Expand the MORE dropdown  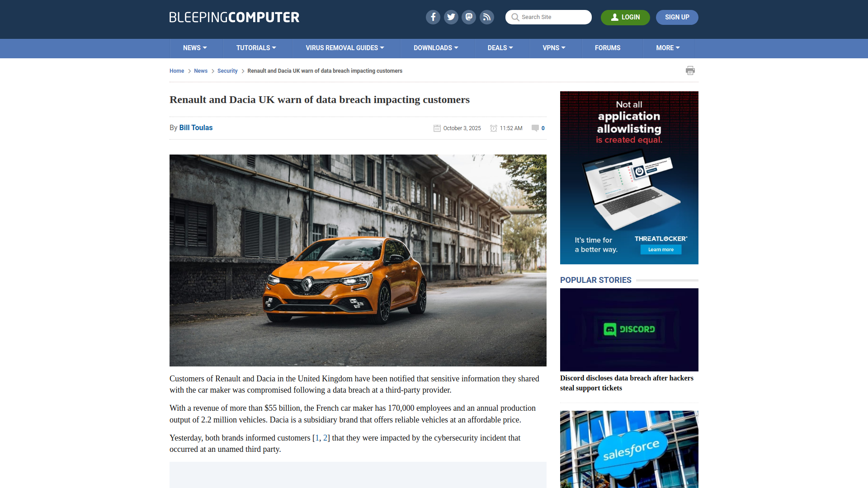tap(668, 48)
